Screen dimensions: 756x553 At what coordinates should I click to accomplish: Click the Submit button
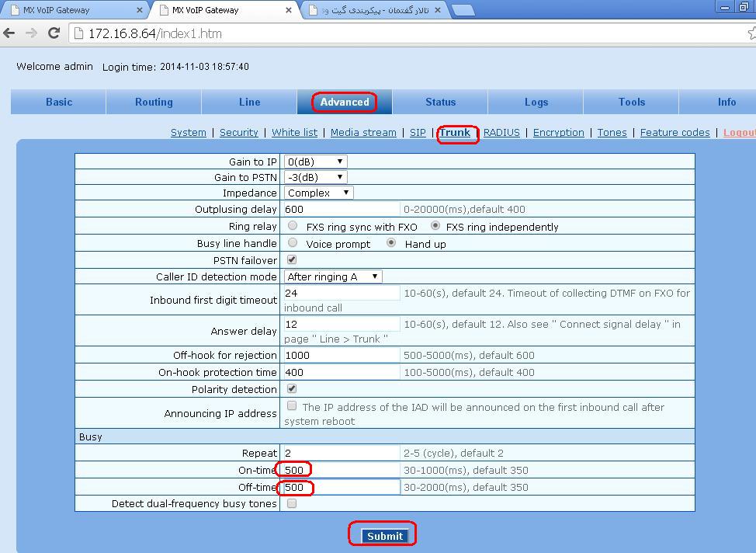384,536
